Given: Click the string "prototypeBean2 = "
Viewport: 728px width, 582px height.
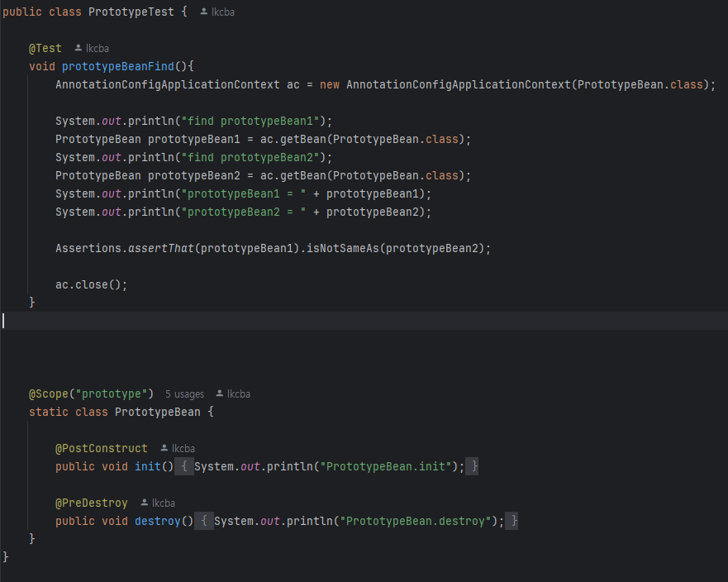Looking at the screenshot, I should [x=244, y=212].
